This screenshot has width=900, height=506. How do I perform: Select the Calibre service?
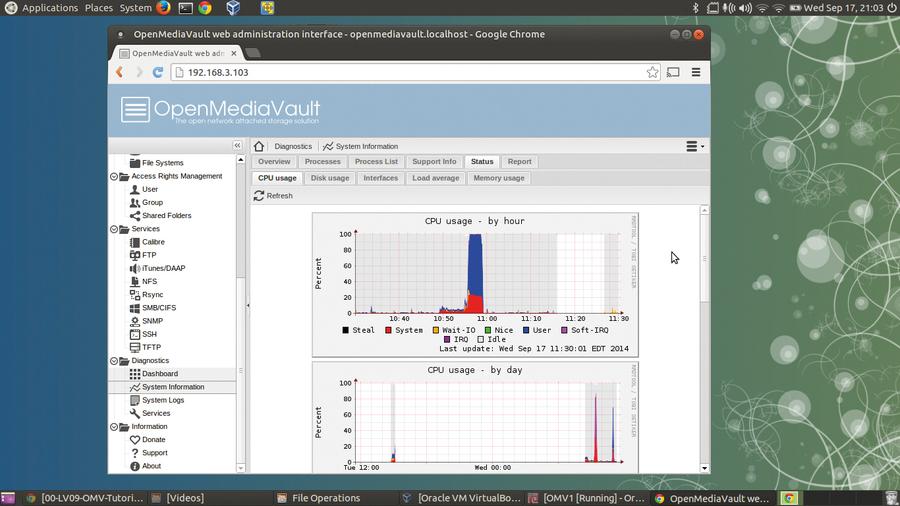tap(147, 242)
